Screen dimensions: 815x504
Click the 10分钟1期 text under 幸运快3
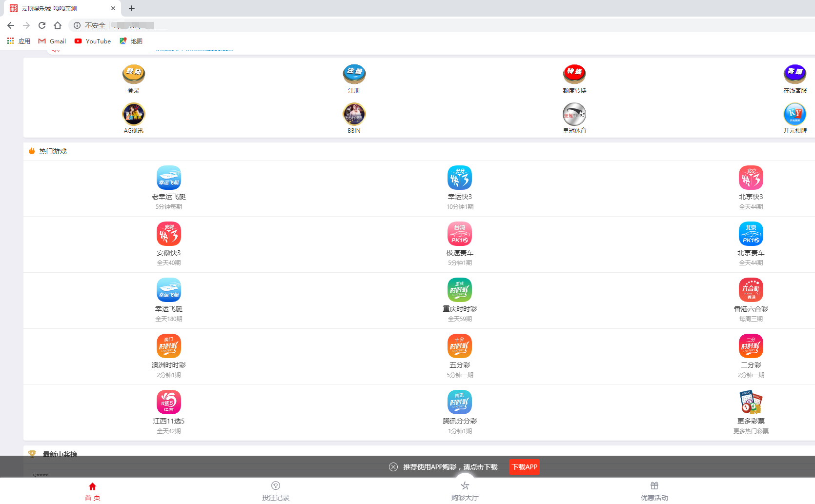coord(460,207)
